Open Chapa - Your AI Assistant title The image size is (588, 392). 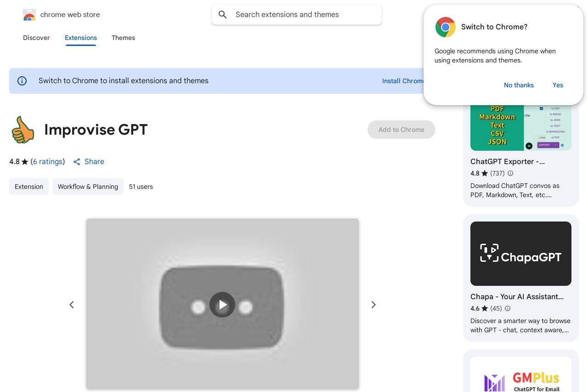pos(517,297)
